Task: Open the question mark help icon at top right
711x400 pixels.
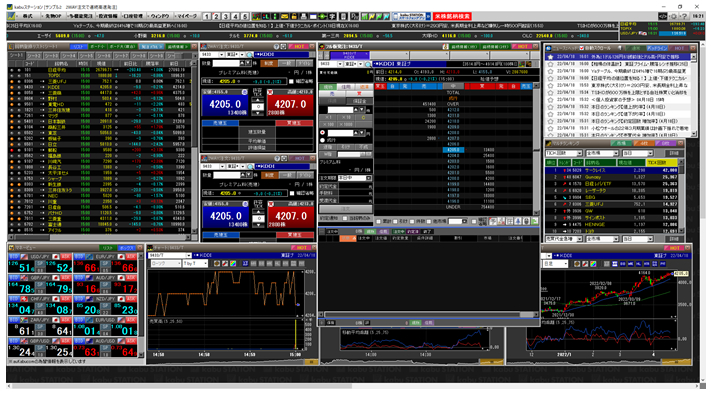Action: (x=684, y=16)
